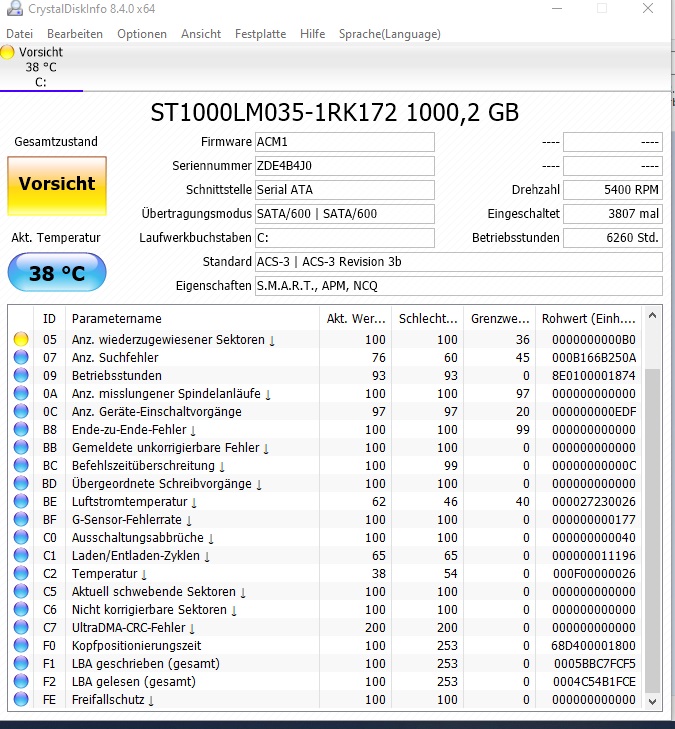Click raw value 0005BBC7FCF5 for LBA geschrieben
The image size is (675, 729).
(595, 663)
